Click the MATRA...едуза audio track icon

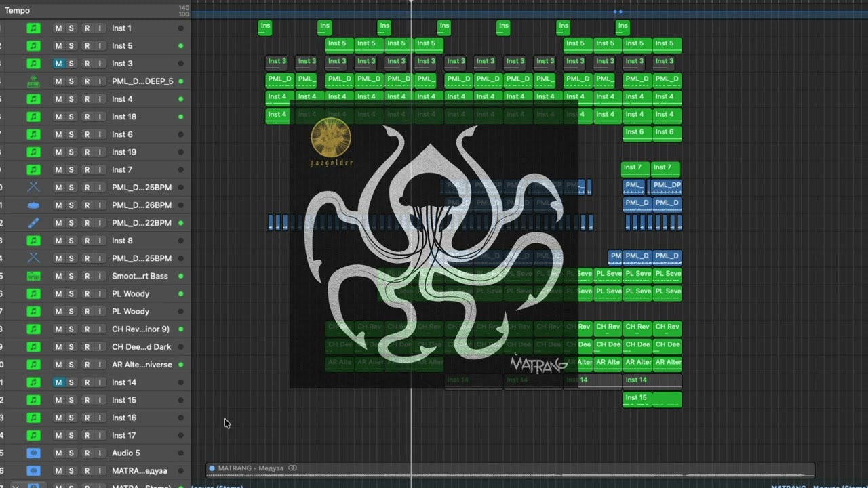click(33, 471)
